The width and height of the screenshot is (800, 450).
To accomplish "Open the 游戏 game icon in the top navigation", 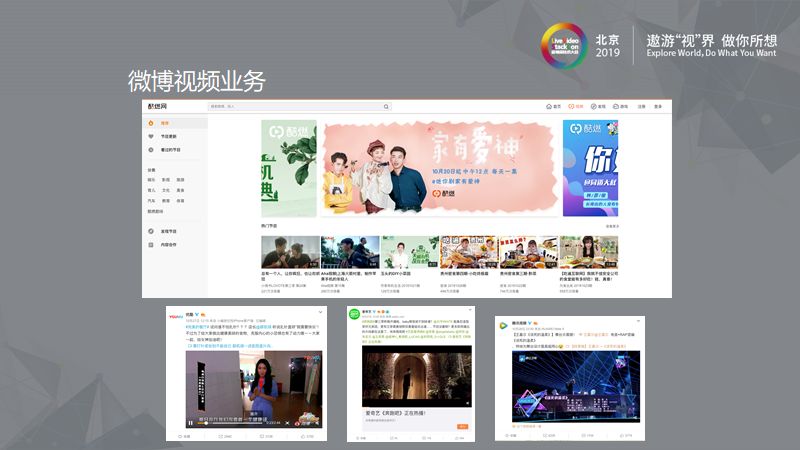I will pos(616,107).
